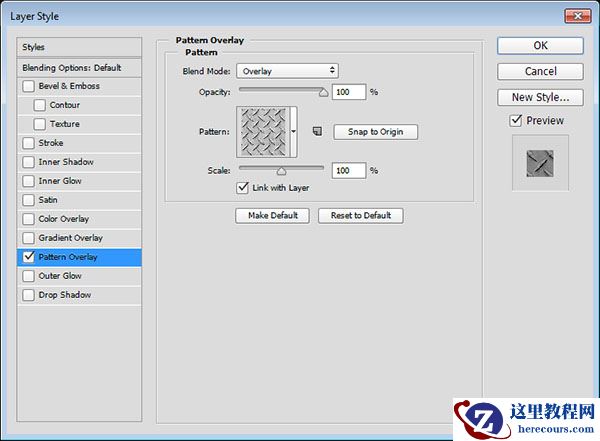Click the Cancel button
The image size is (600, 441).
coord(540,71)
